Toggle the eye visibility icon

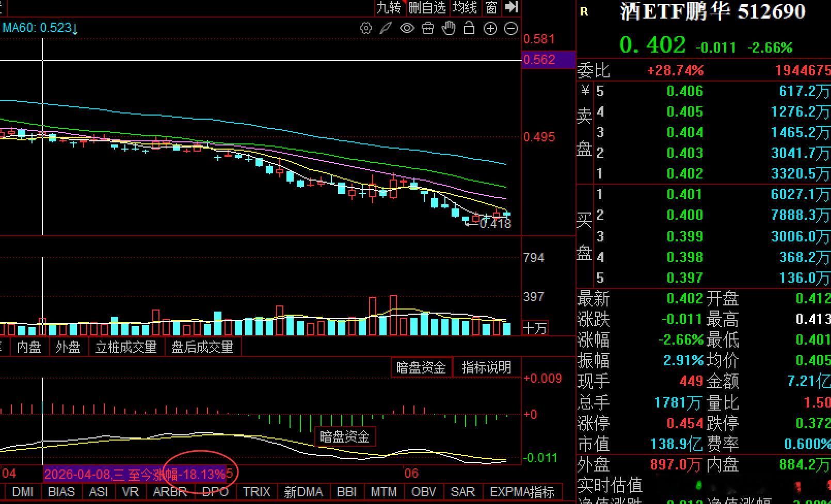(407, 28)
